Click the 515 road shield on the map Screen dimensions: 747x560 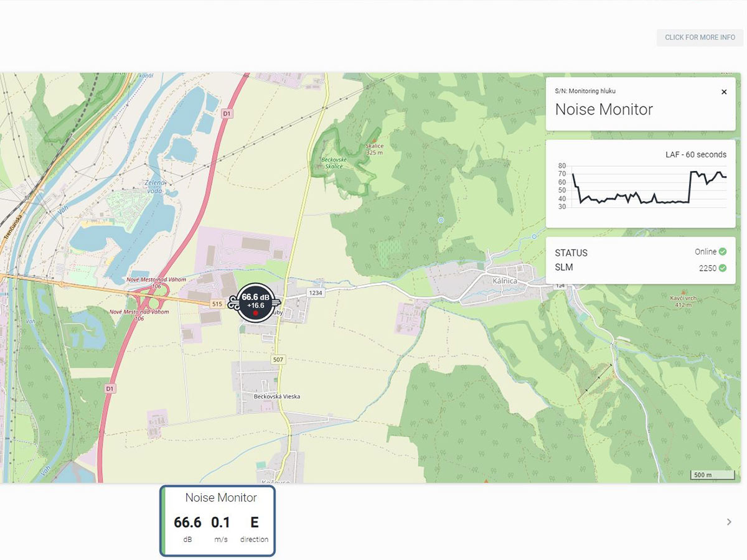click(217, 304)
